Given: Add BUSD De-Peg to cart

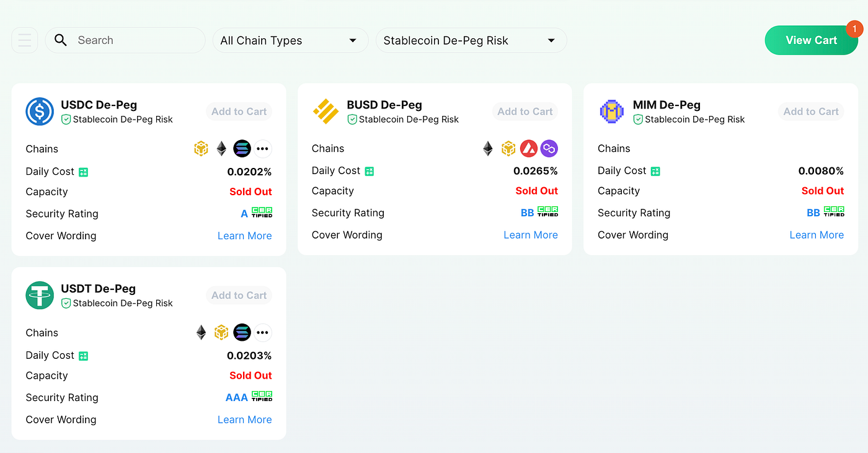Looking at the screenshot, I should [525, 112].
